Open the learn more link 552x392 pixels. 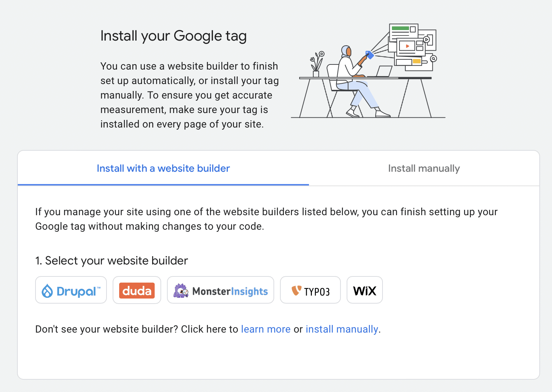click(266, 329)
